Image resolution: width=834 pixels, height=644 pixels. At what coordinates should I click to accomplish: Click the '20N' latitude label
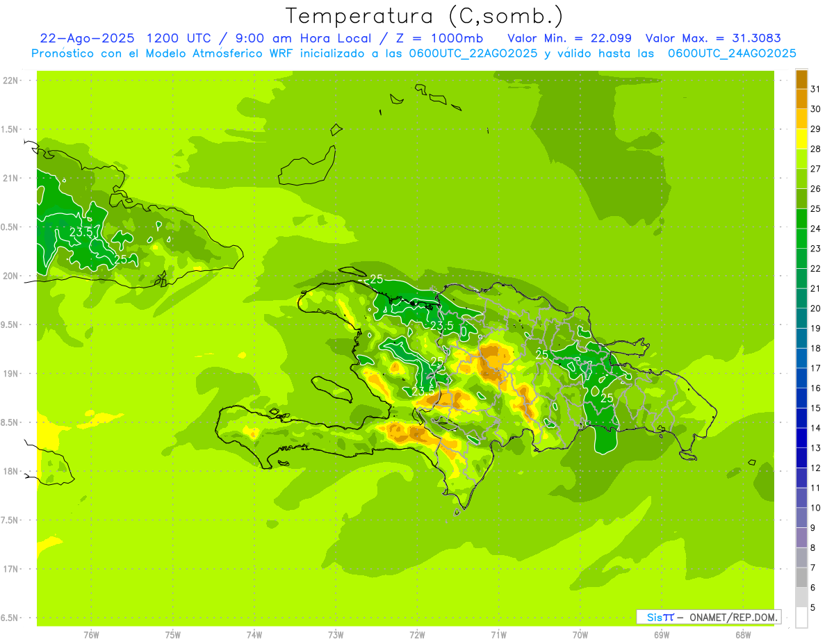click(10, 276)
